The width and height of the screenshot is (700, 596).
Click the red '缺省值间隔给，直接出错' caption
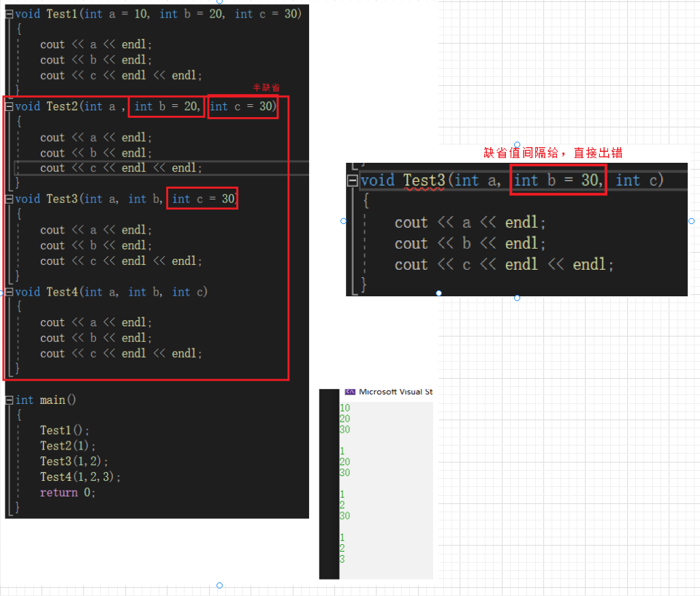coord(553,153)
